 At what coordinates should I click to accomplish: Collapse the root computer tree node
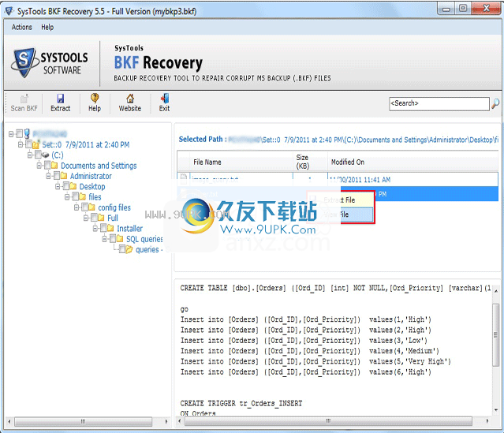click(x=11, y=134)
